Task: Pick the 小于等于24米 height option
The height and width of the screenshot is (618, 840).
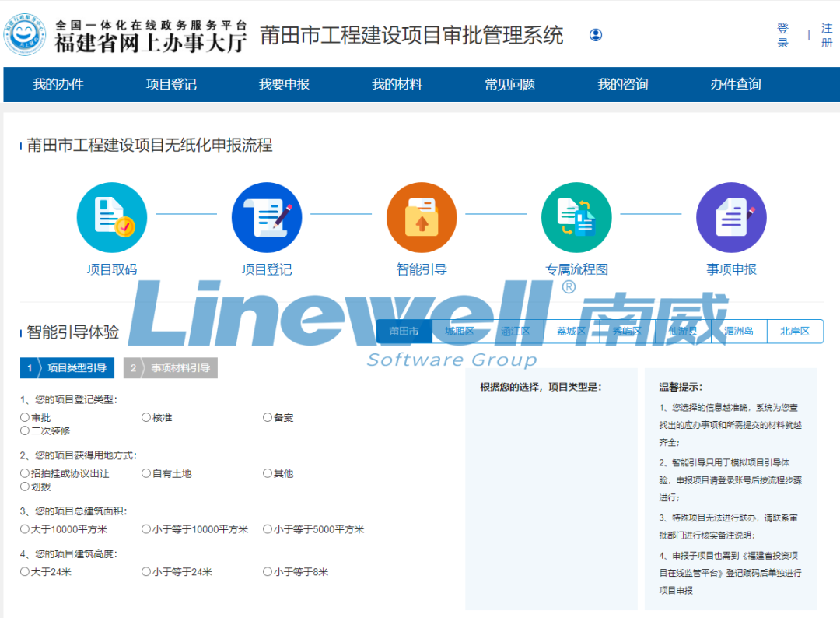Action: (x=146, y=572)
